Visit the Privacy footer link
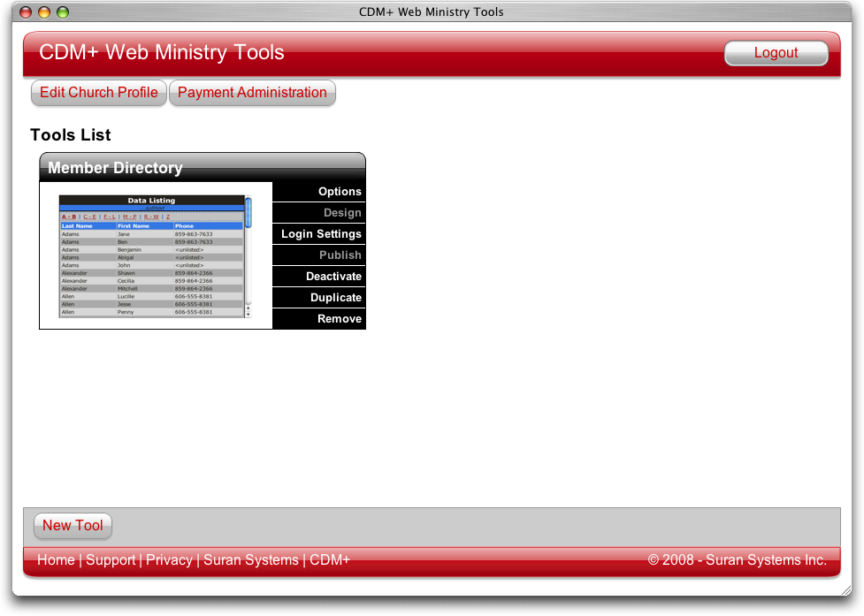The width and height of the screenshot is (864, 616). click(169, 560)
